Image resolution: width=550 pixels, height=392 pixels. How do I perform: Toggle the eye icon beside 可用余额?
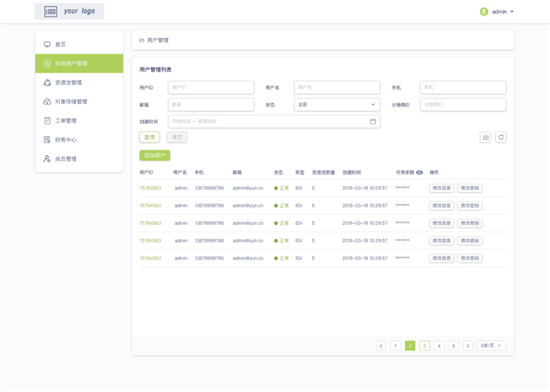419,172
